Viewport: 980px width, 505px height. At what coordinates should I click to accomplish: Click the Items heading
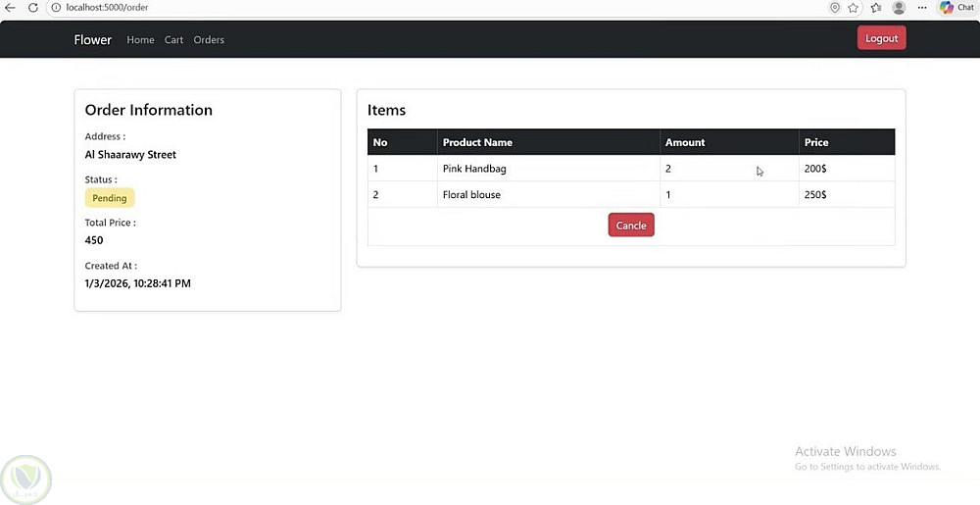[386, 110]
